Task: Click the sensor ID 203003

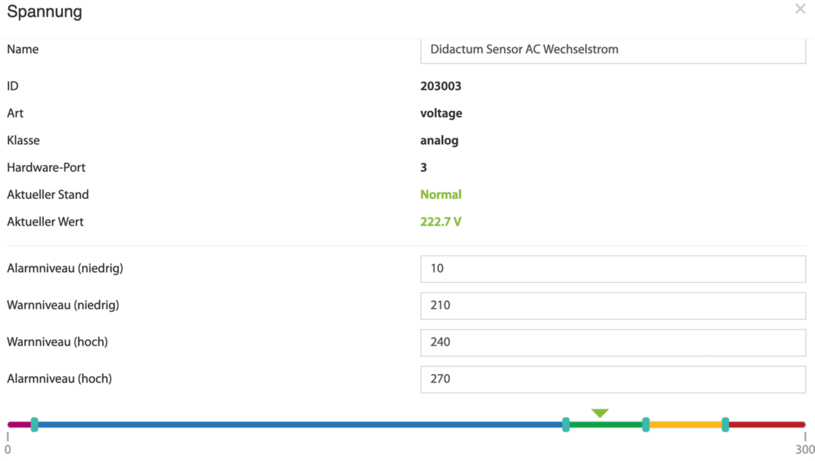Action: (x=441, y=86)
